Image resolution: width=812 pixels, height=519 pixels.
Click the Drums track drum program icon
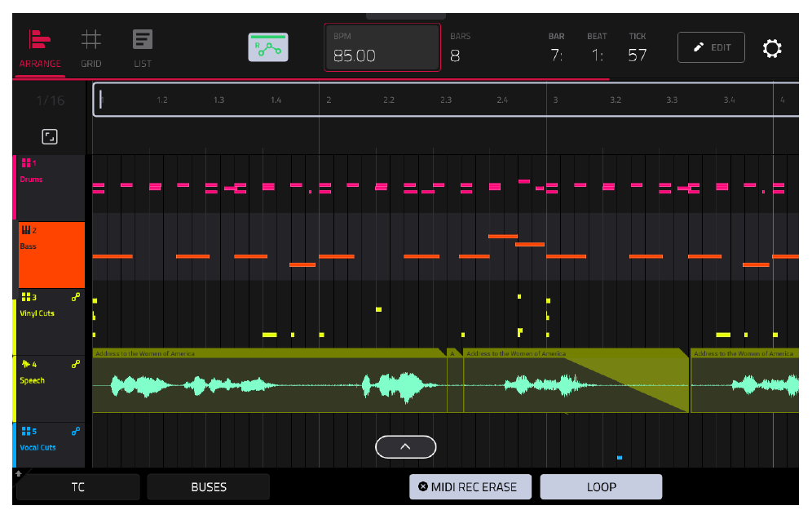tap(26, 163)
